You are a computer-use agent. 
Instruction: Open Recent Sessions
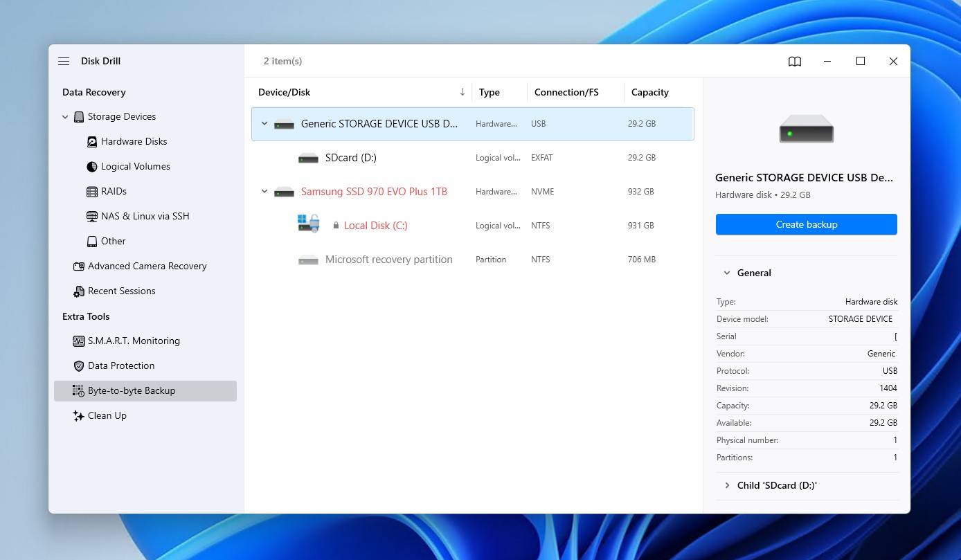coord(121,291)
